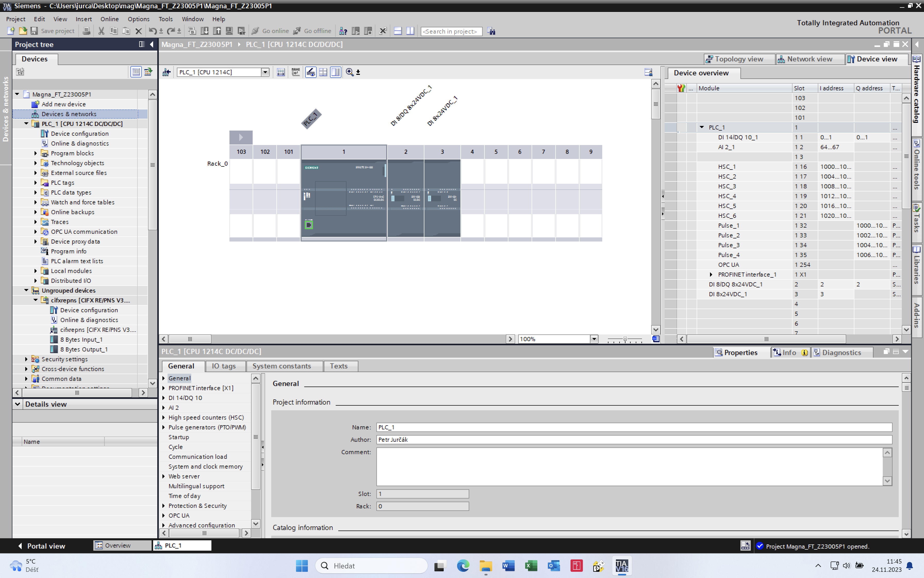Click the New project icon
924x578 pixels.
tap(11, 31)
